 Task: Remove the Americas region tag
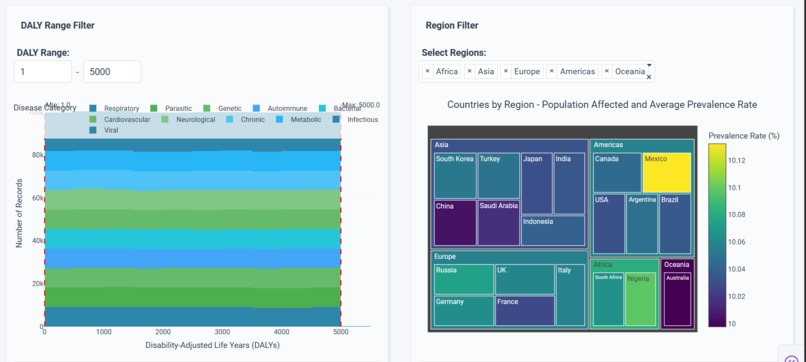(552, 71)
